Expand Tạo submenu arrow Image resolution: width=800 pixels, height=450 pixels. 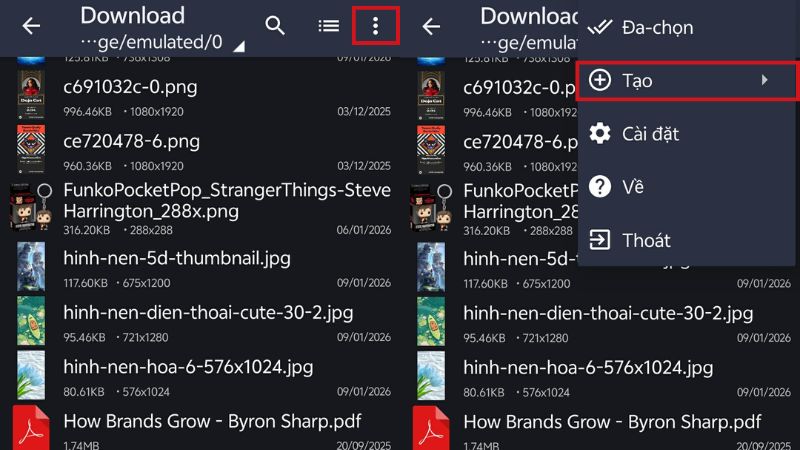tap(764, 80)
